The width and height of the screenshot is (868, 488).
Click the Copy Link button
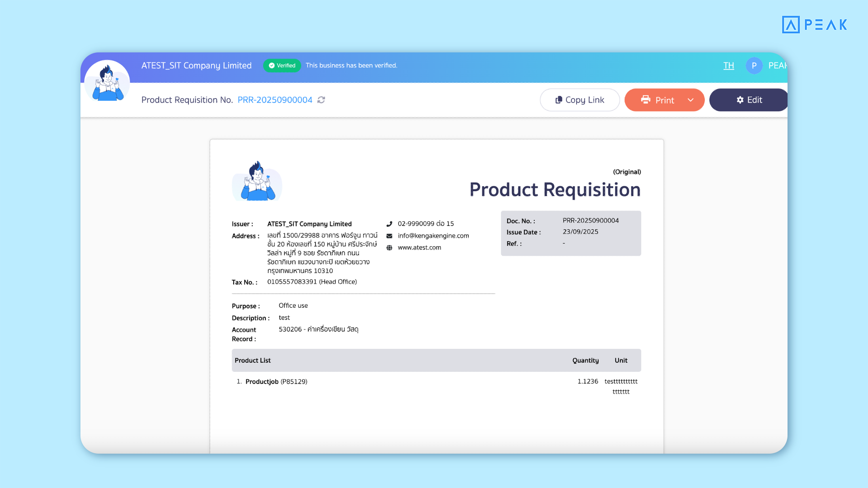[580, 100]
